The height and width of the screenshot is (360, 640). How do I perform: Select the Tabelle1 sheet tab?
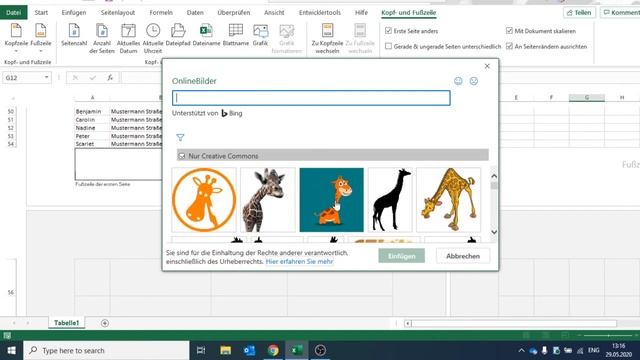pos(67,323)
